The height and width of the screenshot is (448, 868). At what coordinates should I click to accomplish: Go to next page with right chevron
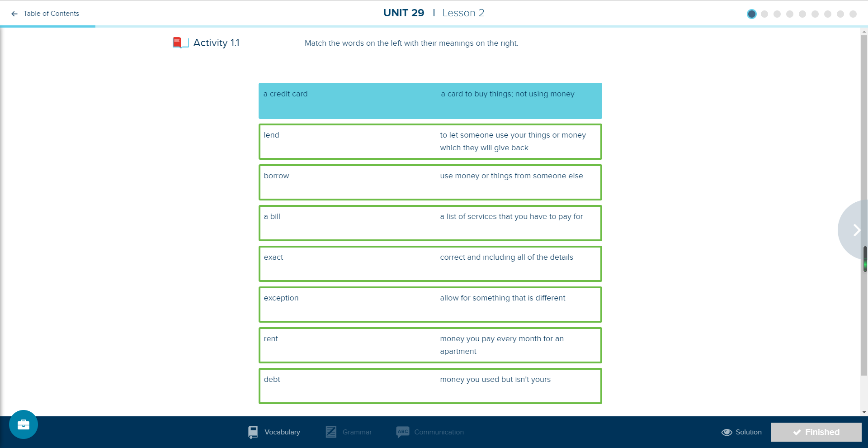tap(856, 230)
